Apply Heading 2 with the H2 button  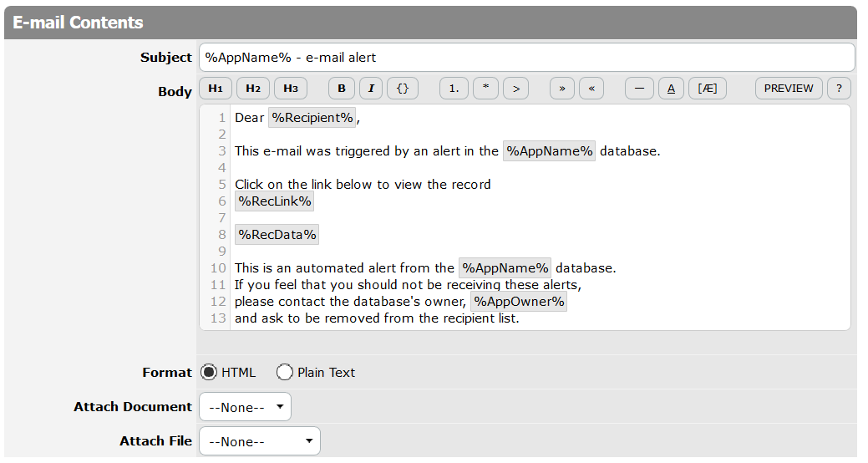253,89
